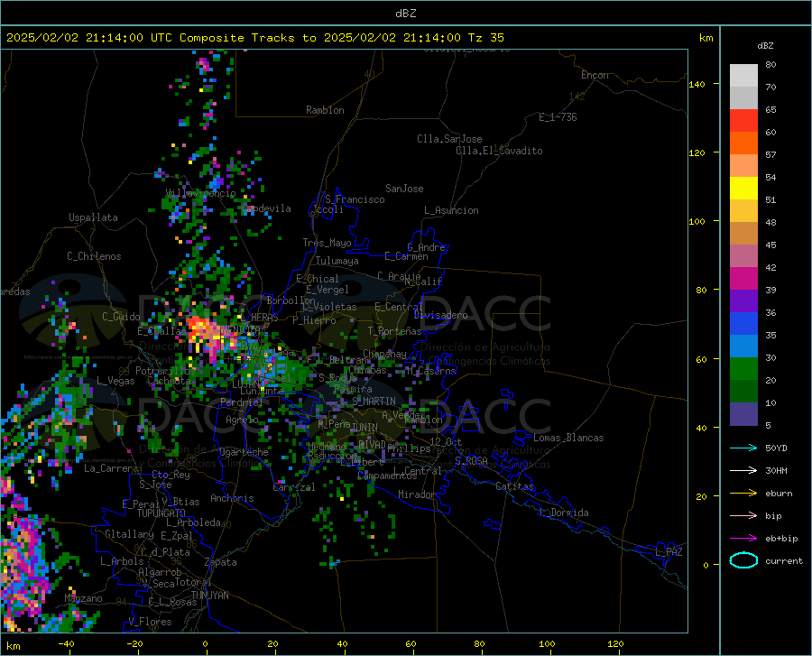Click the dBZ title in top bar
812x656 pixels.
405,14
